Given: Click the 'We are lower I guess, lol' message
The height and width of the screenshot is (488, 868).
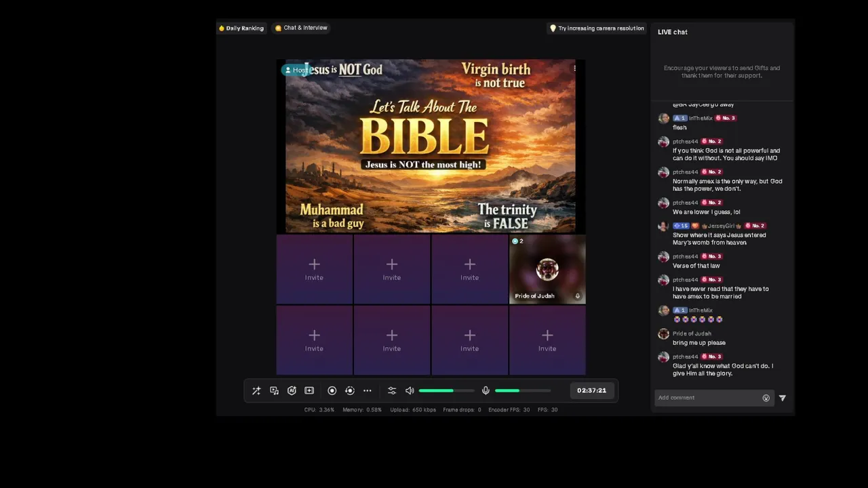Looking at the screenshot, I should click(707, 212).
